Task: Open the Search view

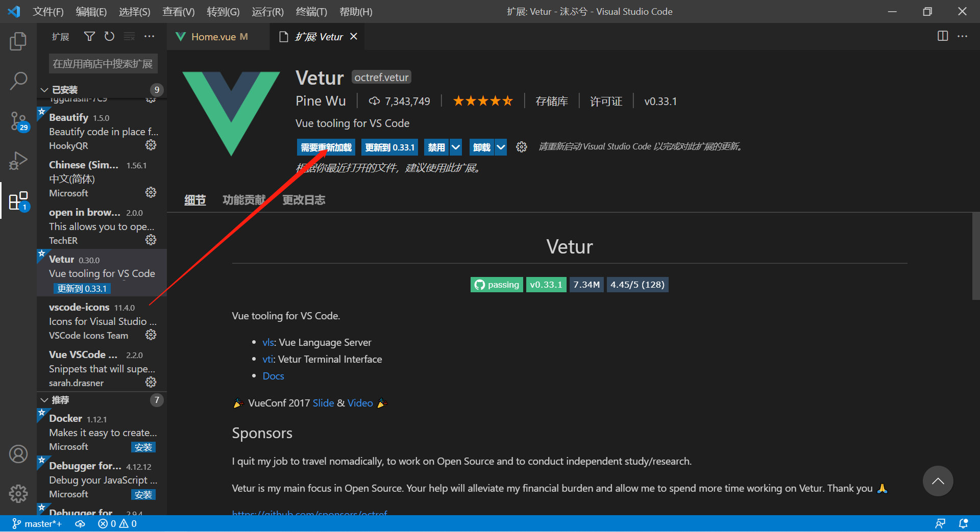Action: point(18,81)
